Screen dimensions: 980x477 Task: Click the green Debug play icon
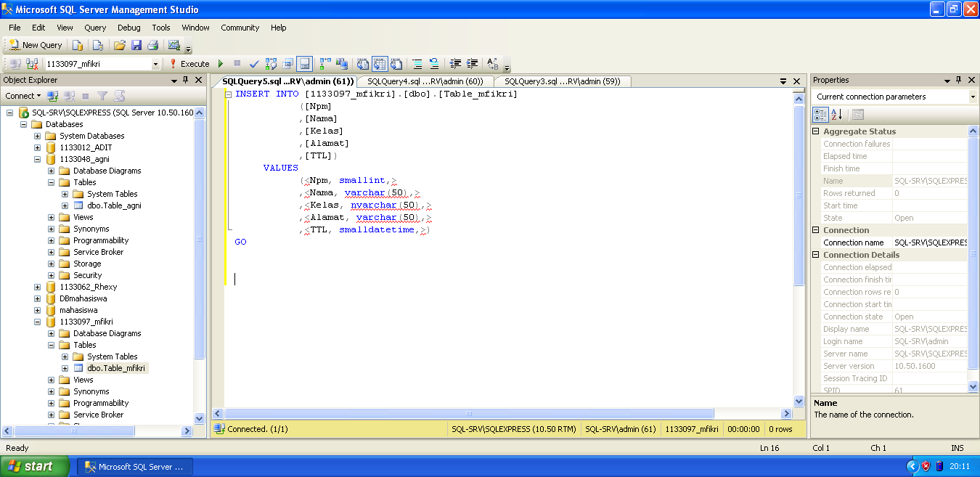pyautogui.click(x=221, y=64)
